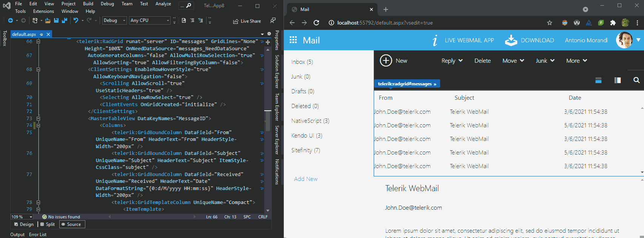
Task: Click the Open File folder icon
Action: (48, 20)
